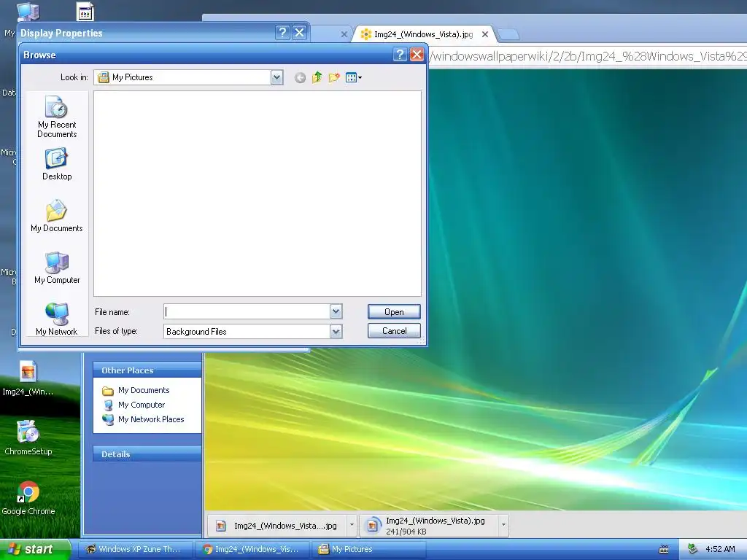Open first download item's options arrow
Viewport: 747px width, 560px height.
[352, 526]
